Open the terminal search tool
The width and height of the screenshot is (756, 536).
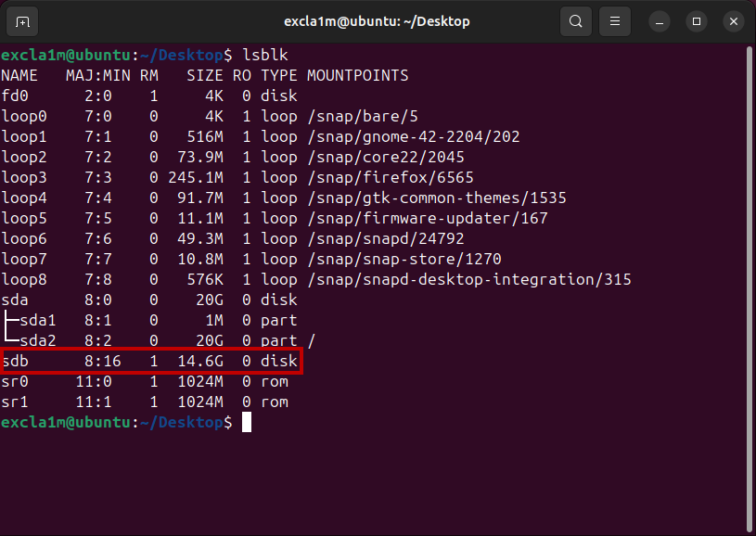[x=576, y=21]
